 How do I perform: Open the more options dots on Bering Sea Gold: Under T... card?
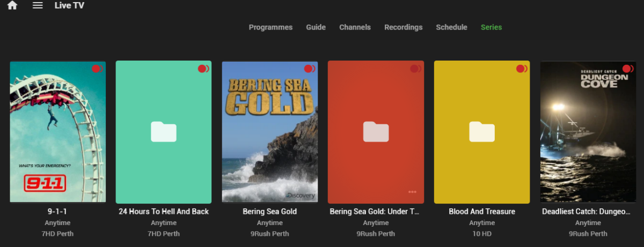click(x=412, y=192)
